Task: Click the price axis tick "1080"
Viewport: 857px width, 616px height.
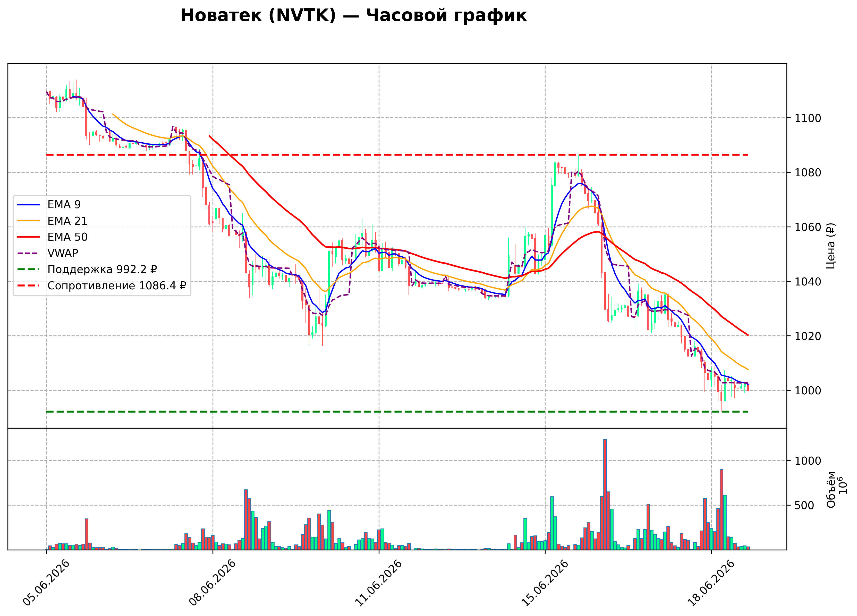Action: point(808,173)
